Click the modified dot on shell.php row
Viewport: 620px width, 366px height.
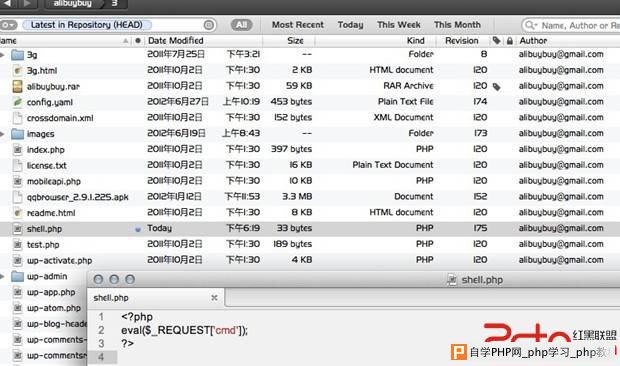click(138, 229)
